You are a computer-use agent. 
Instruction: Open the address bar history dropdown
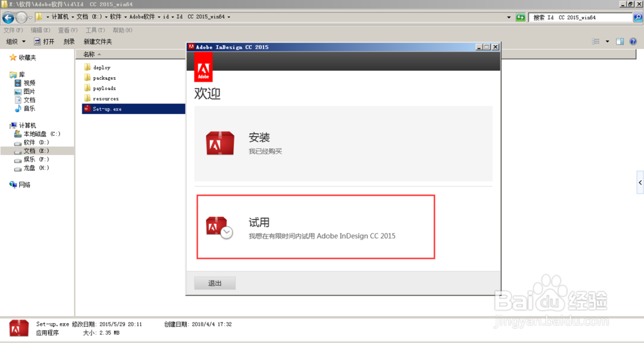pyautogui.click(x=509, y=17)
